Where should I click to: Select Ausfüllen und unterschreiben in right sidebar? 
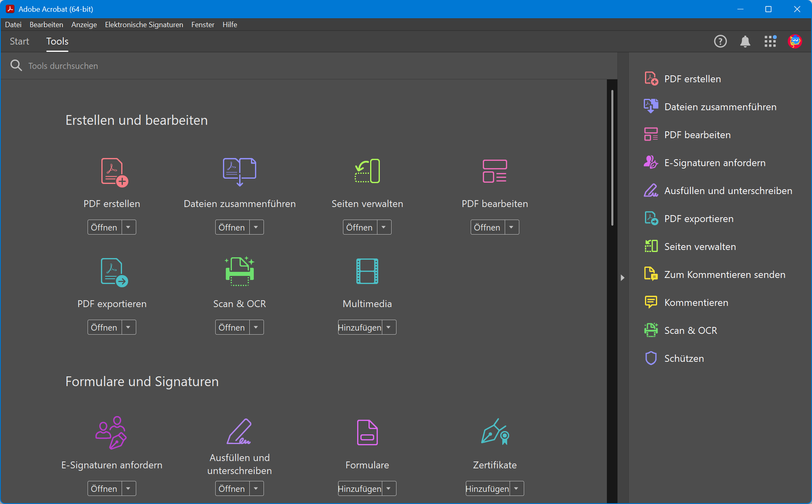point(718,191)
